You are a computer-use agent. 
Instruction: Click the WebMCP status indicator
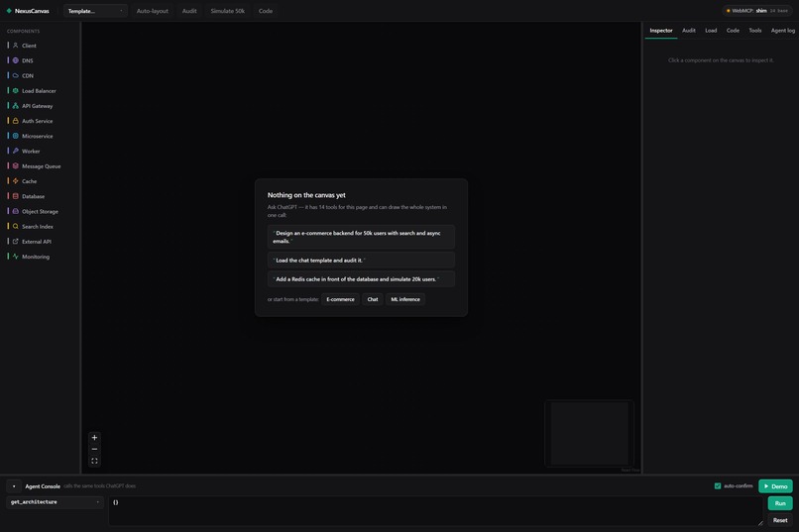[x=757, y=11]
